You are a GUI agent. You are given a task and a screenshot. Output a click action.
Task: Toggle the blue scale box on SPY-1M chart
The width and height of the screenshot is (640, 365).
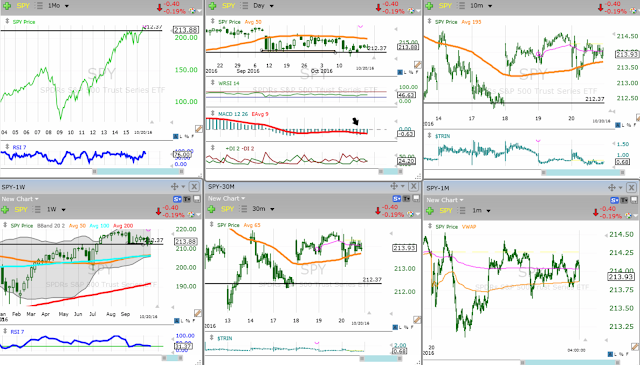pyautogui.click(x=610, y=354)
